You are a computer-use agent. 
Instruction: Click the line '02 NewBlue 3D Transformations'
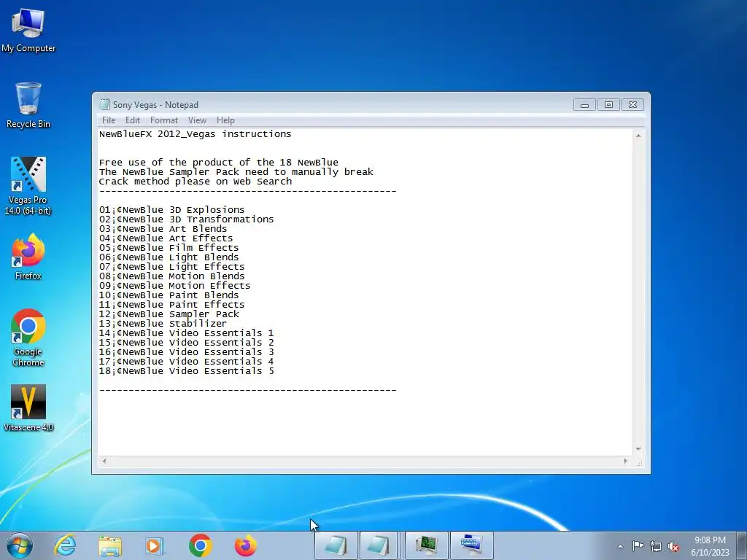186,219
